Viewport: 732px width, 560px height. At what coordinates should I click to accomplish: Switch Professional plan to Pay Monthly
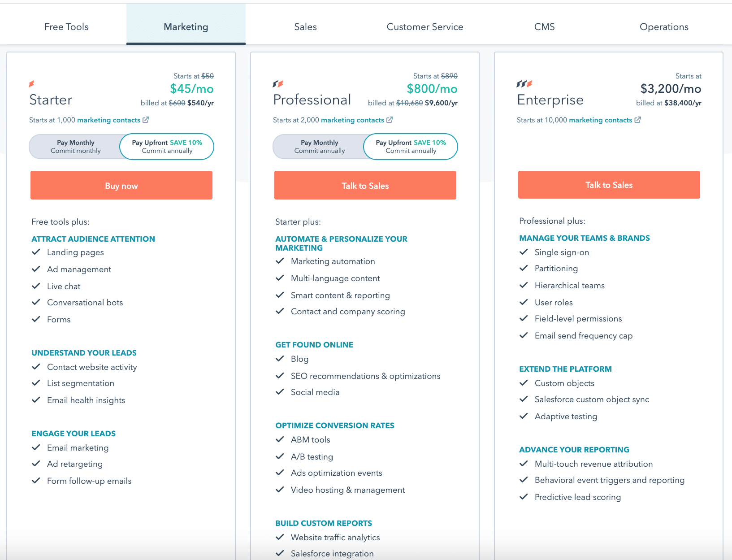[319, 147]
